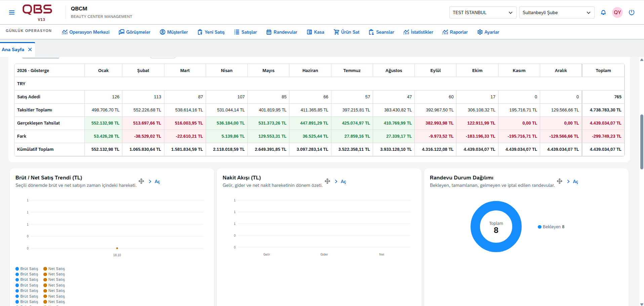The image size is (644, 306).
Task: Click move handle on Randevu Durum Dağılımı card
Action: click(560, 181)
